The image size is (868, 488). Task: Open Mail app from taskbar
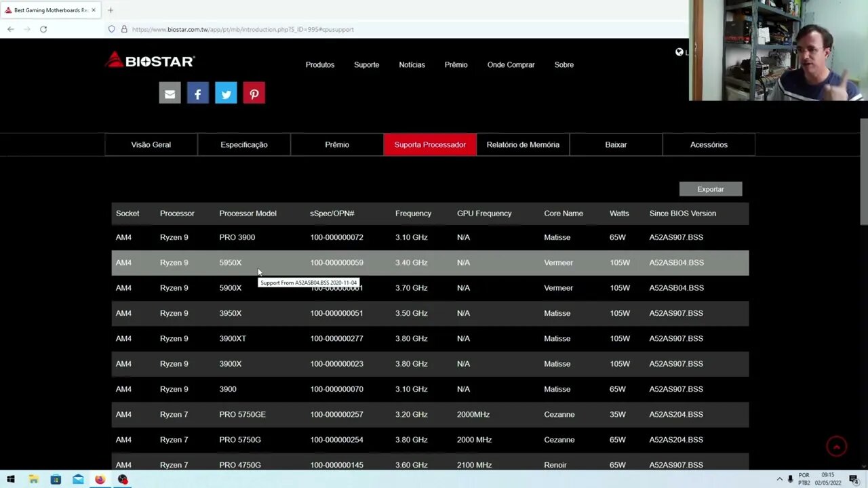78,479
